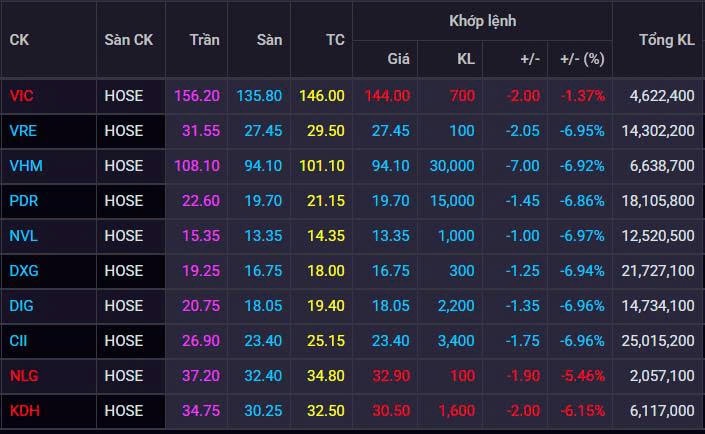Image resolution: width=705 pixels, height=434 pixels.
Task: Click the Trần column header
Action: pos(205,40)
